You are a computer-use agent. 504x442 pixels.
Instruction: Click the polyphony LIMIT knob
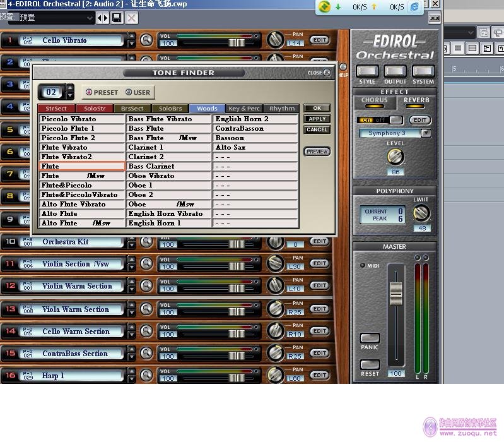pos(421,213)
